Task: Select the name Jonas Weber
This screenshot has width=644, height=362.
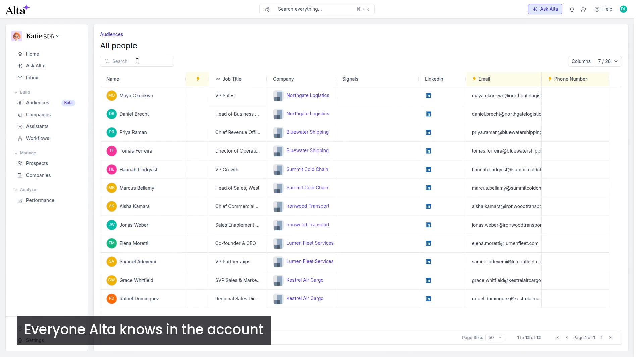Action: click(x=134, y=225)
